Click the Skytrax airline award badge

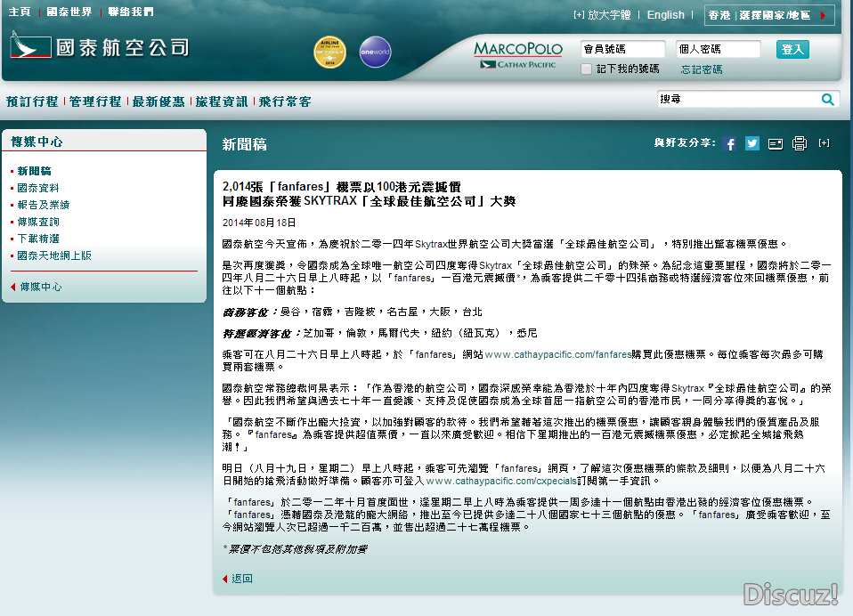click(330, 53)
